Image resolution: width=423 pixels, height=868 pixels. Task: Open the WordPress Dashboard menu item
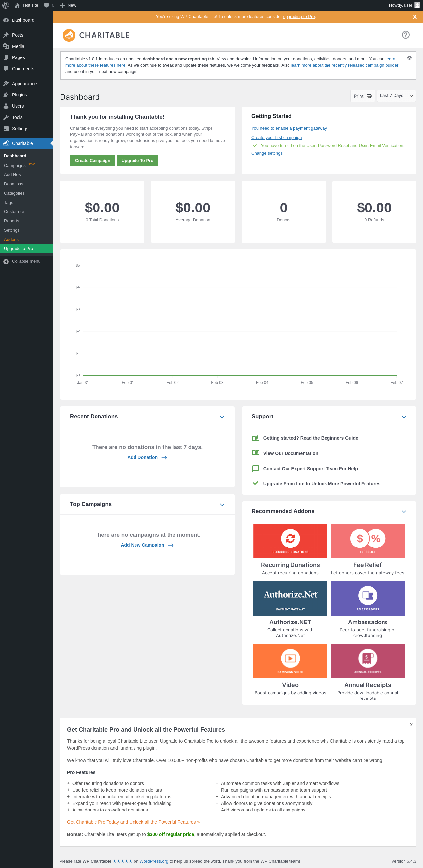(26, 20)
